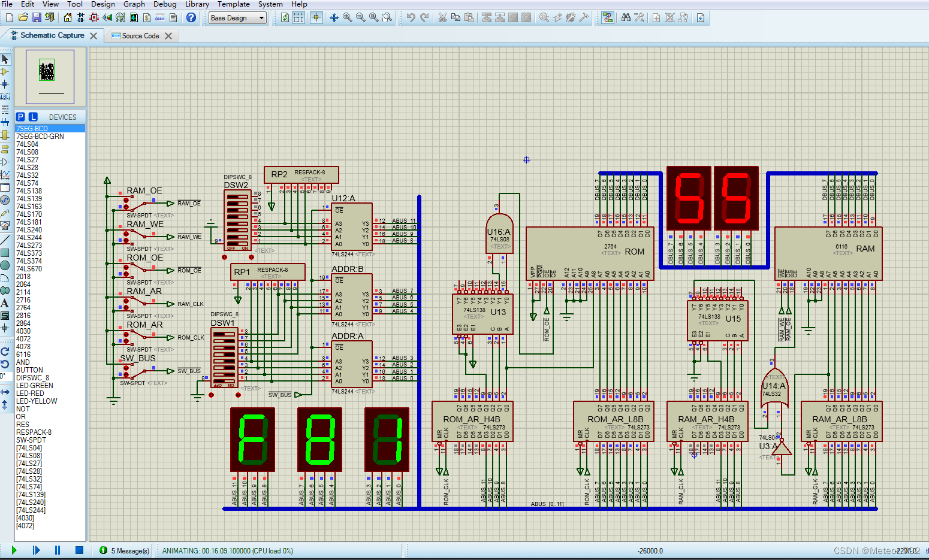Click the Step simulation button
The image size is (929, 560).
36,550
